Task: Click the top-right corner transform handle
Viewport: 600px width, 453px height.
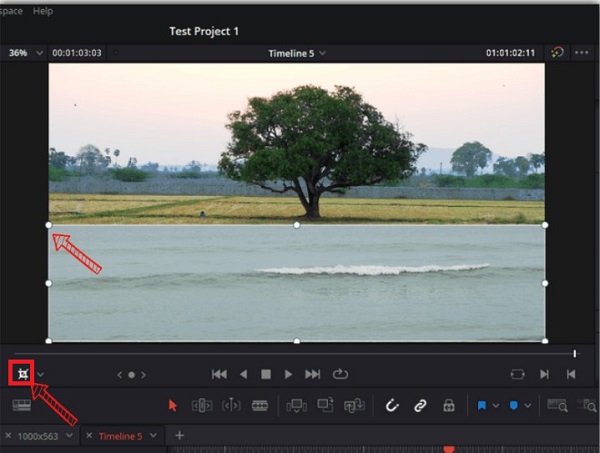Action: (545, 225)
